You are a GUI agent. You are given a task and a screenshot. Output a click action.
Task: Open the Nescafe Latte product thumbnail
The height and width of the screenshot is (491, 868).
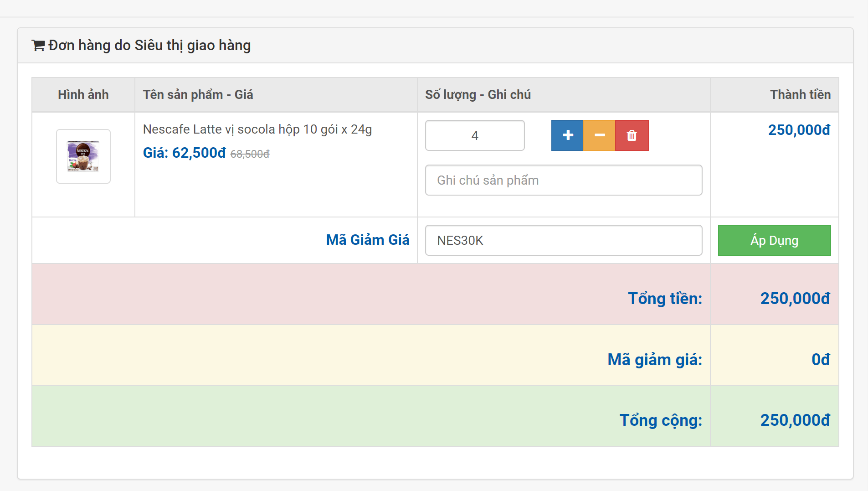click(83, 156)
